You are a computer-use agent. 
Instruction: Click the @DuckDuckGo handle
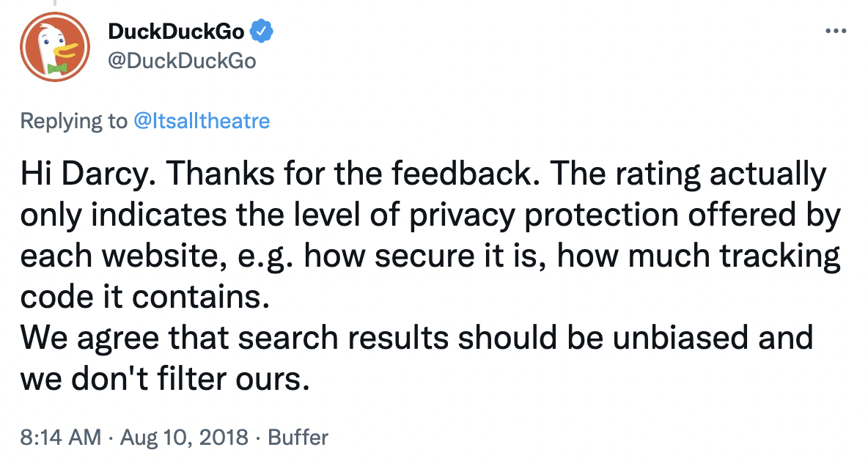(182, 61)
